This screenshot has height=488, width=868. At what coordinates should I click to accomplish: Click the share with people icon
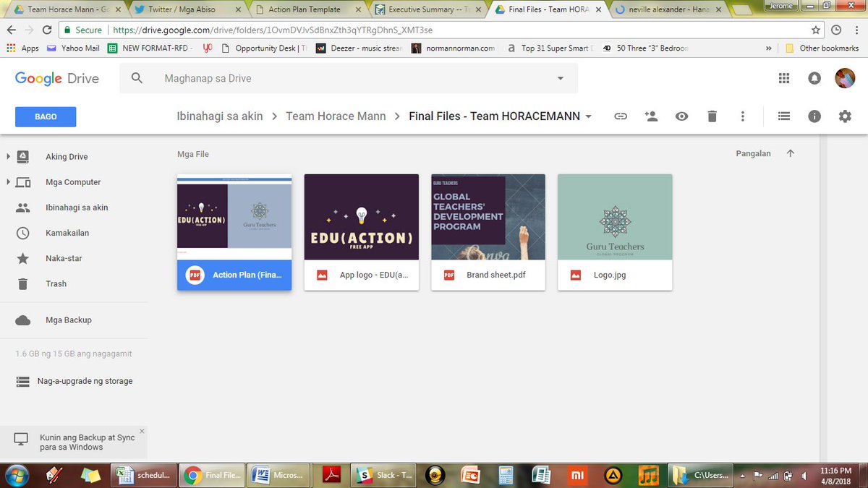tap(651, 116)
